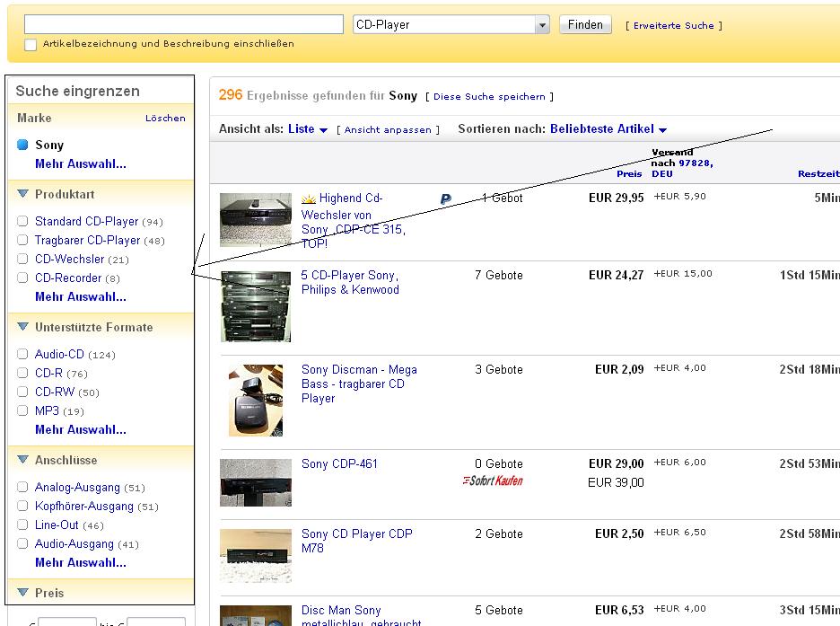This screenshot has height=626, width=840.
Task: Check the Audio-CD format filter
Action: (x=22, y=354)
